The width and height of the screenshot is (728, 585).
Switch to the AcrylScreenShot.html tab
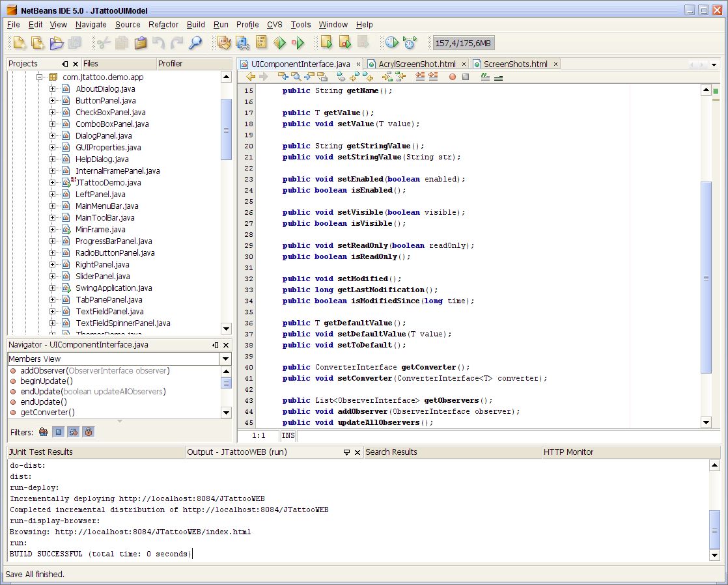417,64
